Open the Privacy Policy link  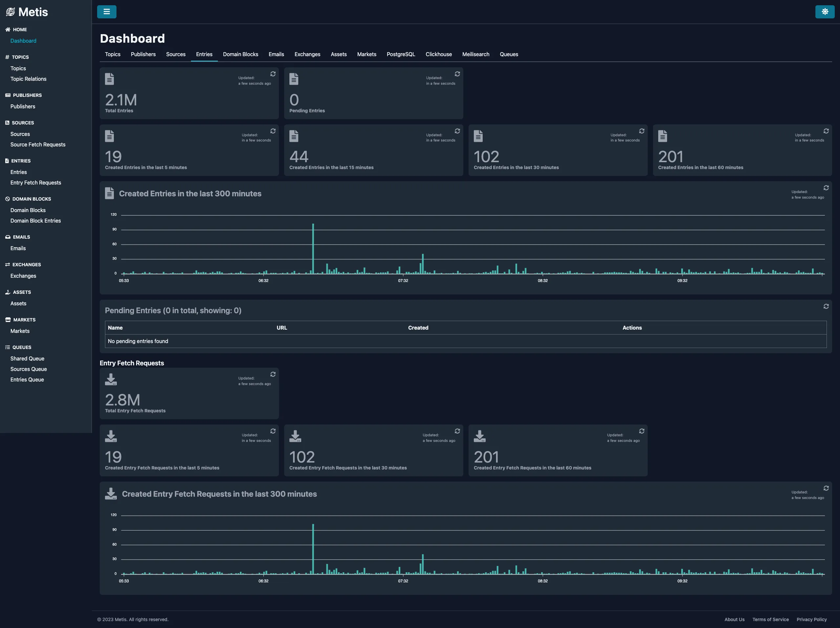coord(811,619)
